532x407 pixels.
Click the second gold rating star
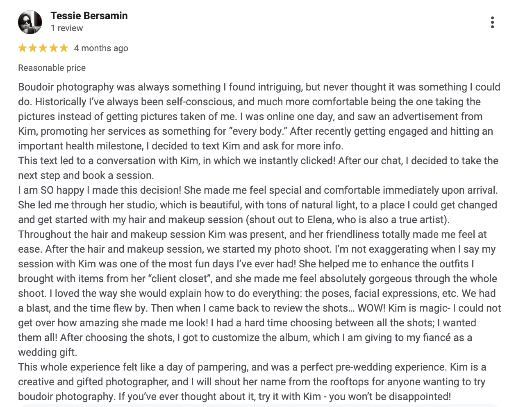tap(33, 48)
